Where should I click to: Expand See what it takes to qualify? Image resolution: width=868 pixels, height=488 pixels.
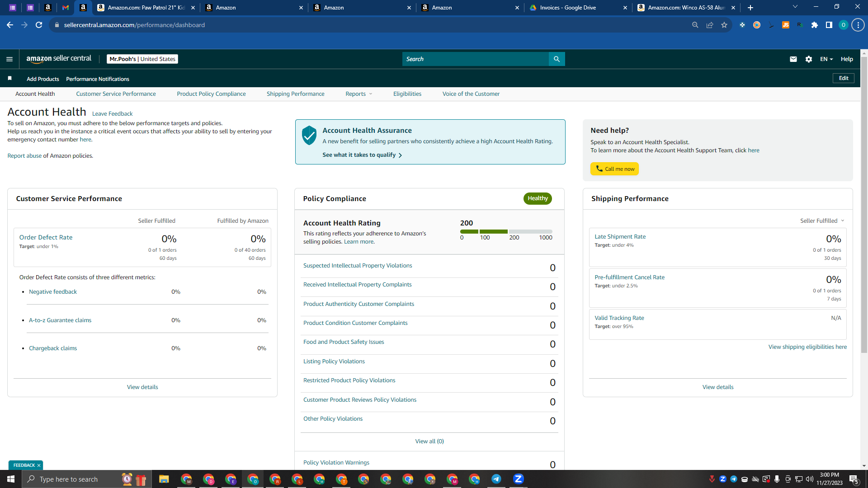[x=362, y=155]
